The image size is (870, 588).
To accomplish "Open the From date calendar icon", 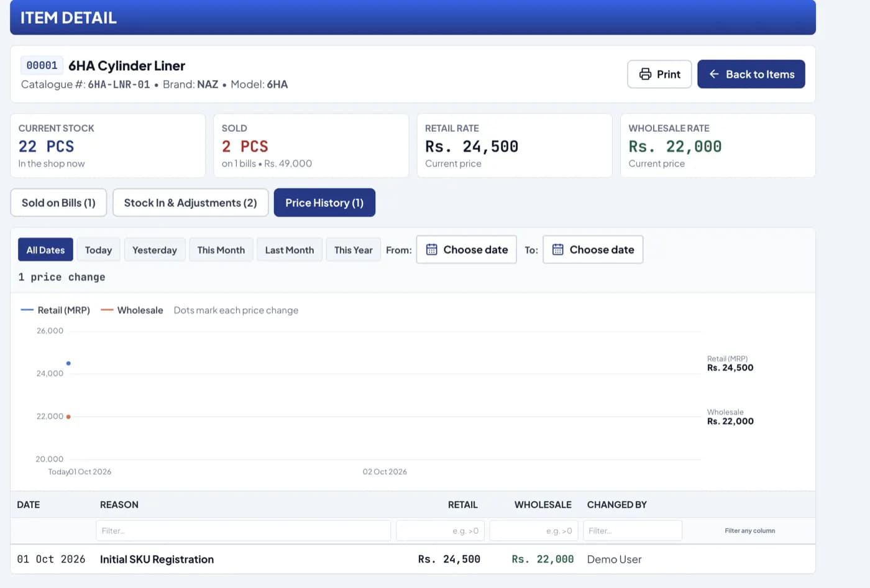I will (x=432, y=249).
